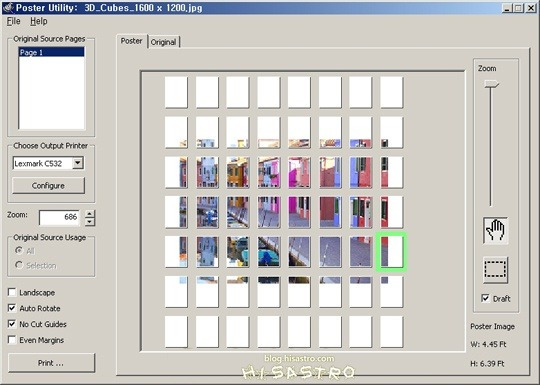Image resolution: width=540 pixels, height=385 pixels.
Task: Click the Poster Utility title bar icon
Action: coord(8,7)
